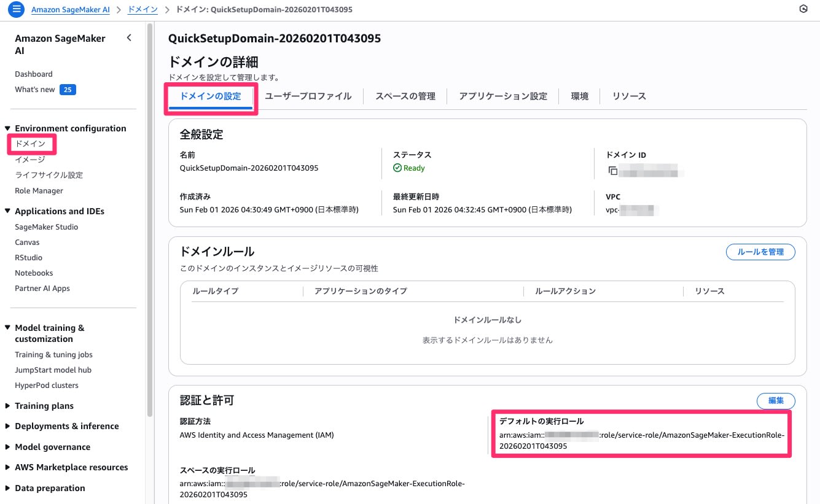This screenshot has width=820, height=504.
Task: Expand the Data preparation section
Action: [x=8, y=488]
